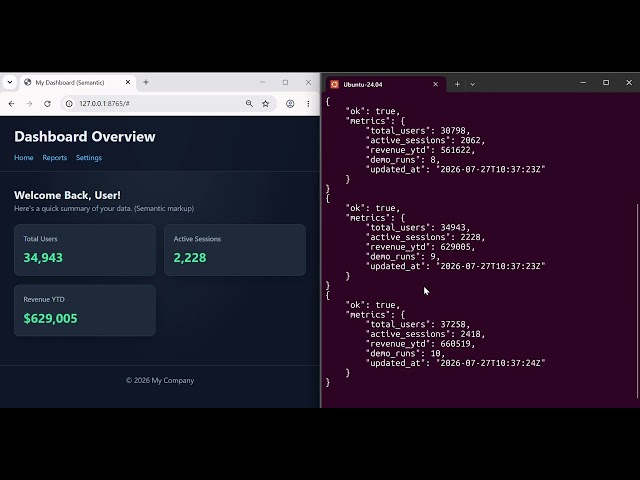The height and width of the screenshot is (480, 640).
Task: Close the Ubuntu-24.04 terminal tab
Action: click(436, 84)
